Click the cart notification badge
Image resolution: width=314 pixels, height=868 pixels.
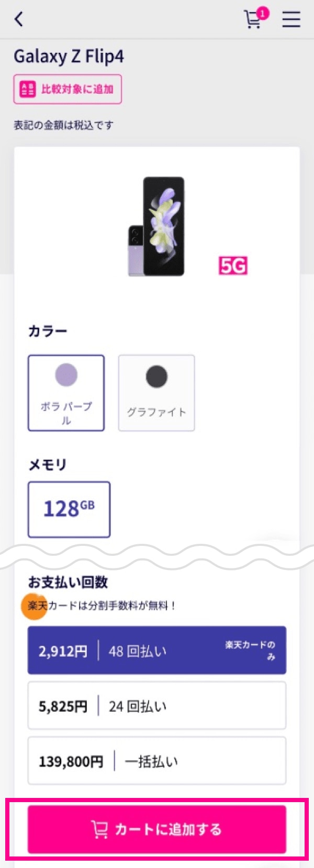(263, 13)
